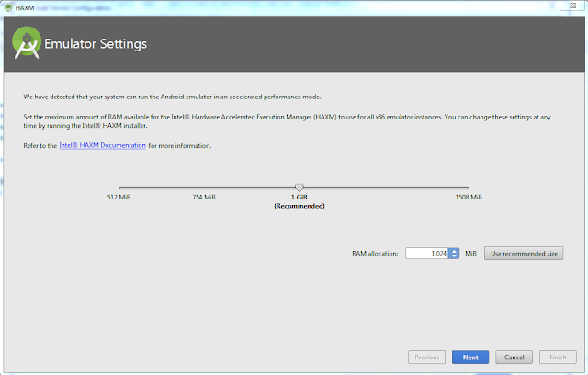Click the RAM slider thumb handle
588x375 pixels.
coord(300,187)
